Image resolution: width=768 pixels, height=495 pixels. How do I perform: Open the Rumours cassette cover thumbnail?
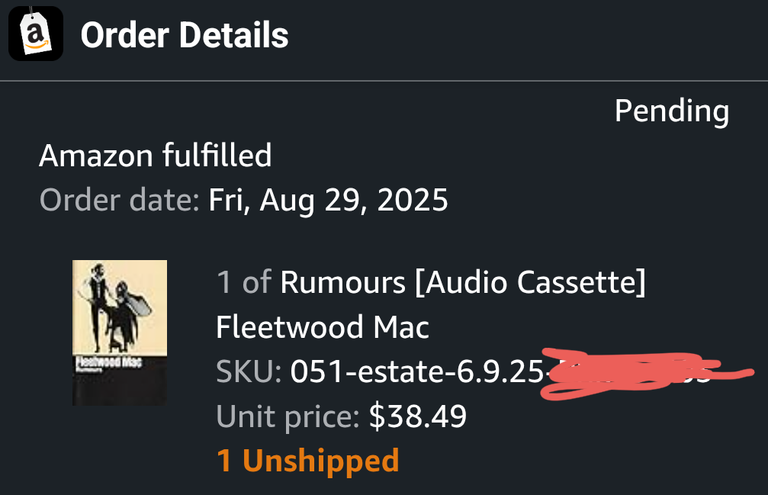pyautogui.click(x=120, y=332)
